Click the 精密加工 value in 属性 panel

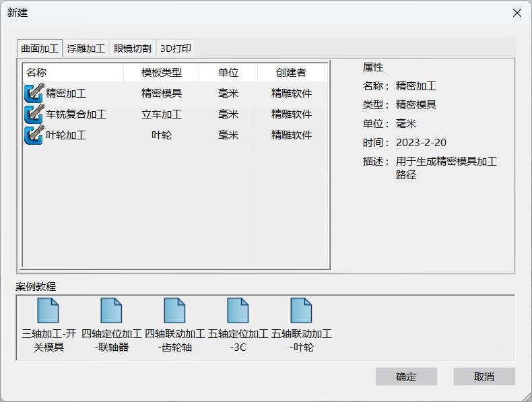pyautogui.click(x=416, y=86)
